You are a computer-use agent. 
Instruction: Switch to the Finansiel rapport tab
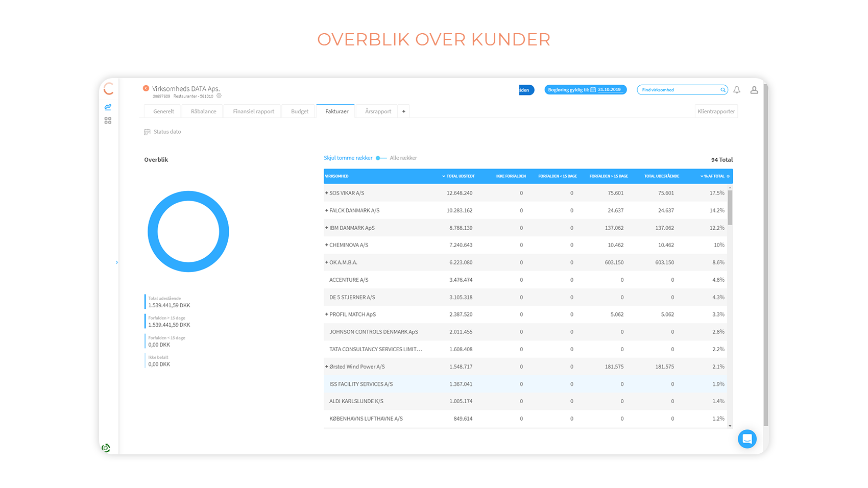click(253, 111)
